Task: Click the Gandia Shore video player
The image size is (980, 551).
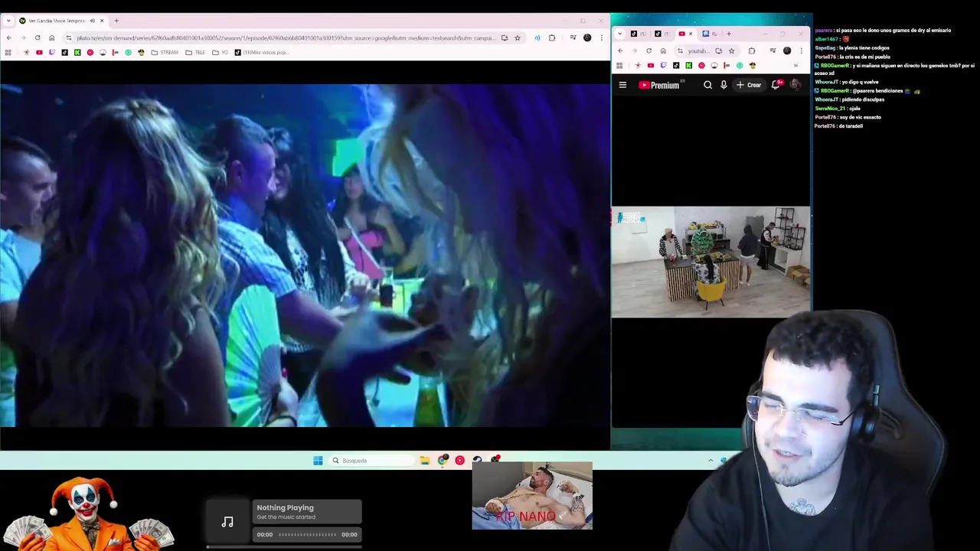Action: (x=305, y=255)
